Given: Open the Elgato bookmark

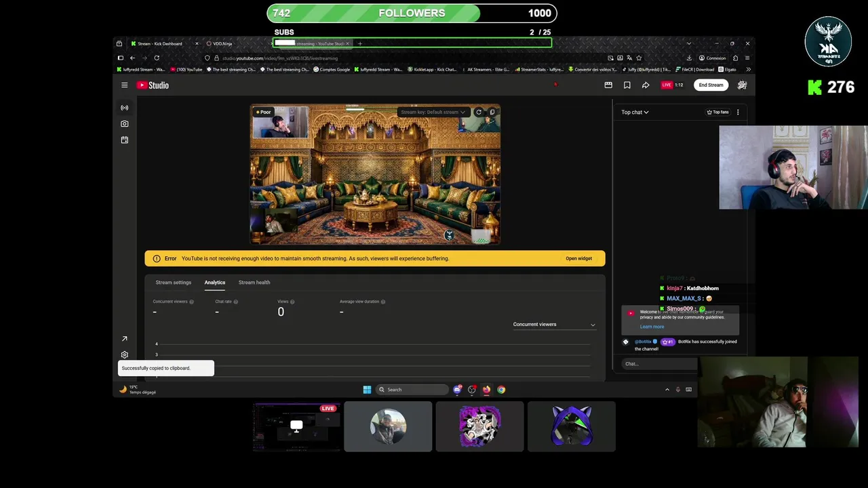Looking at the screenshot, I should coord(727,69).
